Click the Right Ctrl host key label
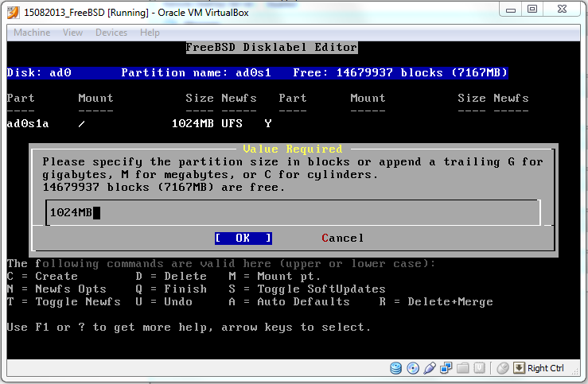Image resolution: width=588 pixels, height=384 pixels. pos(546,368)
